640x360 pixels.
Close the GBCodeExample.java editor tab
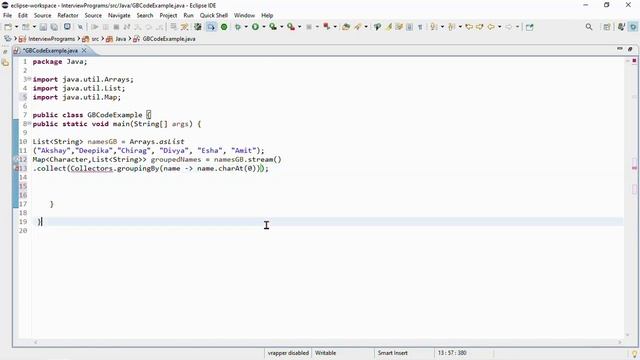tap(84, 50)
